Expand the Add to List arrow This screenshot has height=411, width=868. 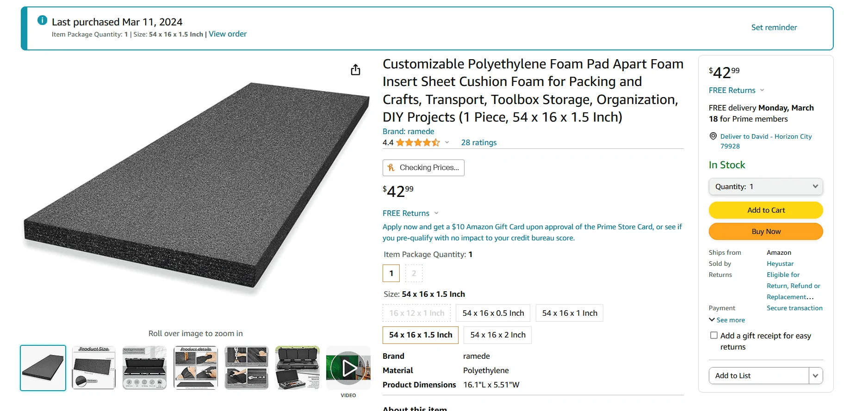816,375
